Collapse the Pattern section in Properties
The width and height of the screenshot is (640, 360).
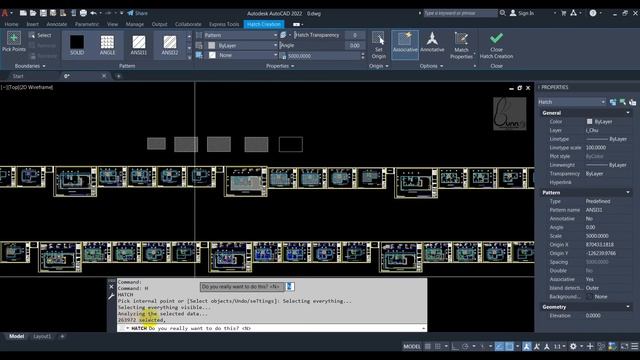[628, 192]
